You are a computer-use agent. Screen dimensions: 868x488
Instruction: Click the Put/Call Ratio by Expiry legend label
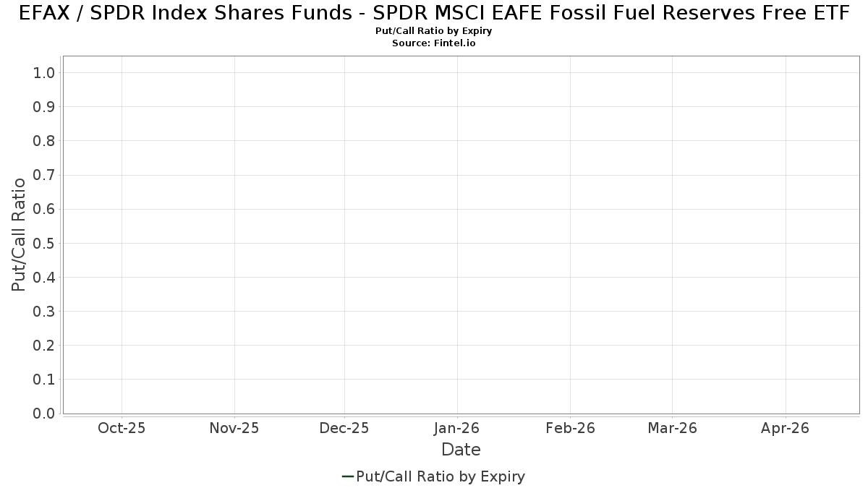tap(441, 476)
